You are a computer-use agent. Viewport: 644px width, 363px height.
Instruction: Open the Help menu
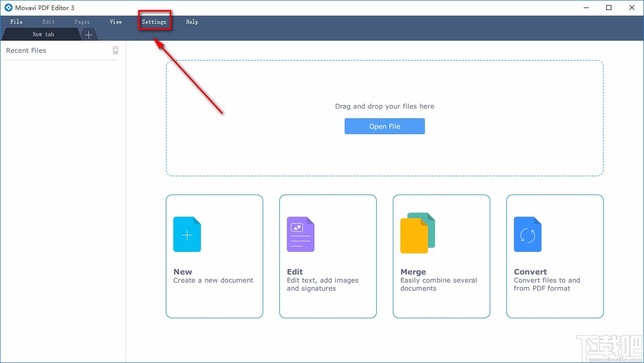pos(192,22)
